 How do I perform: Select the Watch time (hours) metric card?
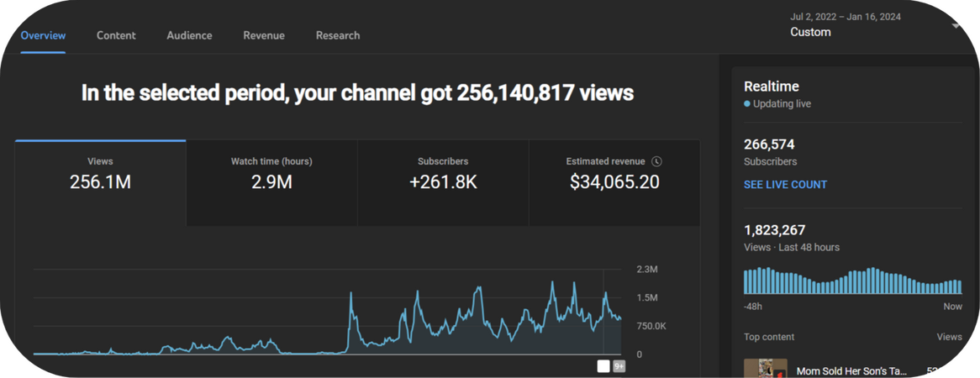[x=271, y=182]
